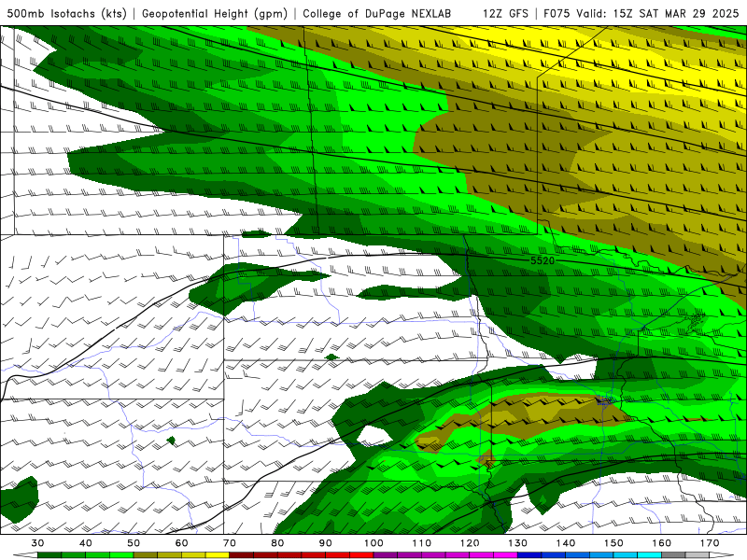Click the 'Valid: 15Z SAT MAR 29 2025' text
This screenshot has height=560, width=747.
pos(657,14)
